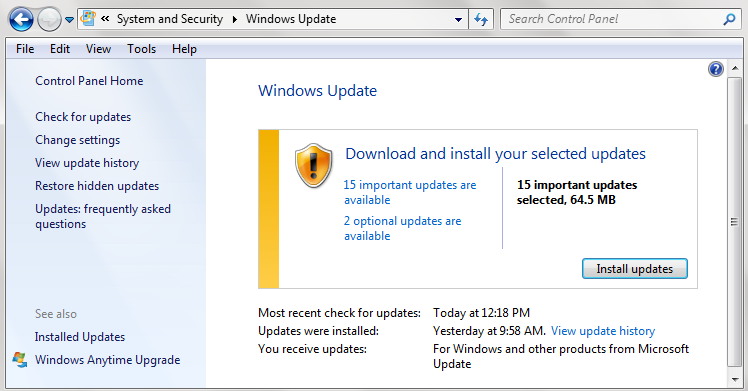Click the refresh button beside the address bar
Viewport: 748px width, 391px height.
tap(481, 20)
